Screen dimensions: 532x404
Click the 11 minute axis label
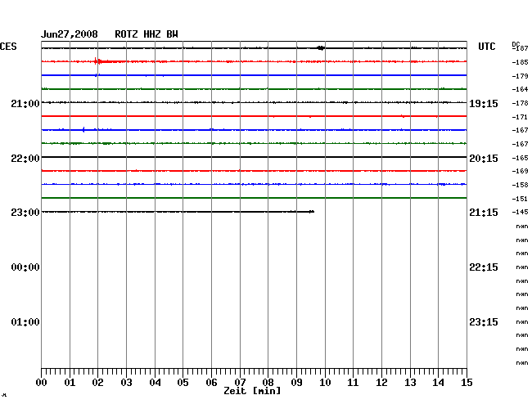pyautogui.click(x=353, y=383)
